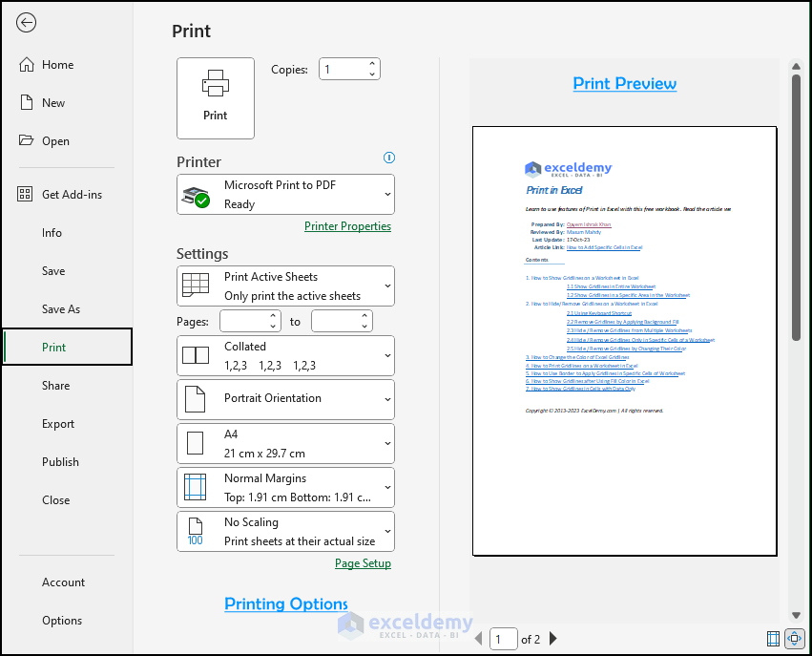Screen dimensions: 812x656
Task: Click the New document icon
Action: coord(27,102)
